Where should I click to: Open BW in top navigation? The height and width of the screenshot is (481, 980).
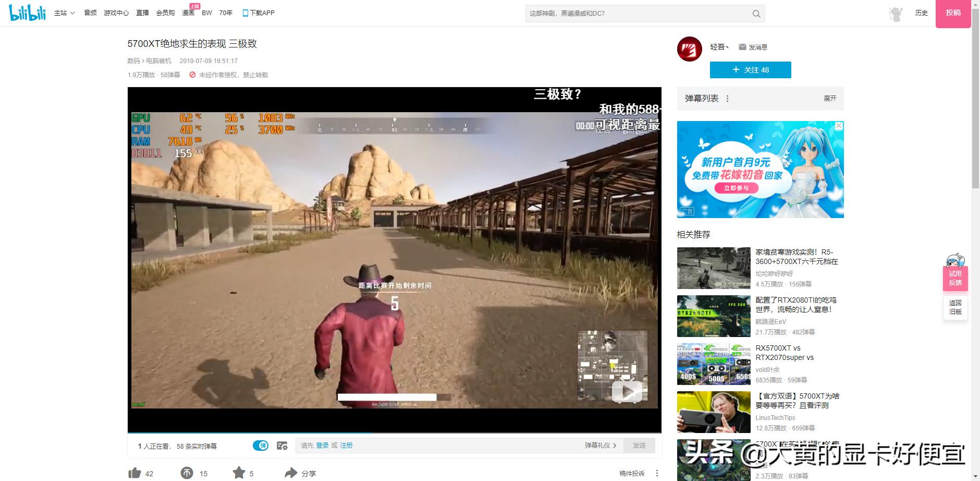point(207,13)
